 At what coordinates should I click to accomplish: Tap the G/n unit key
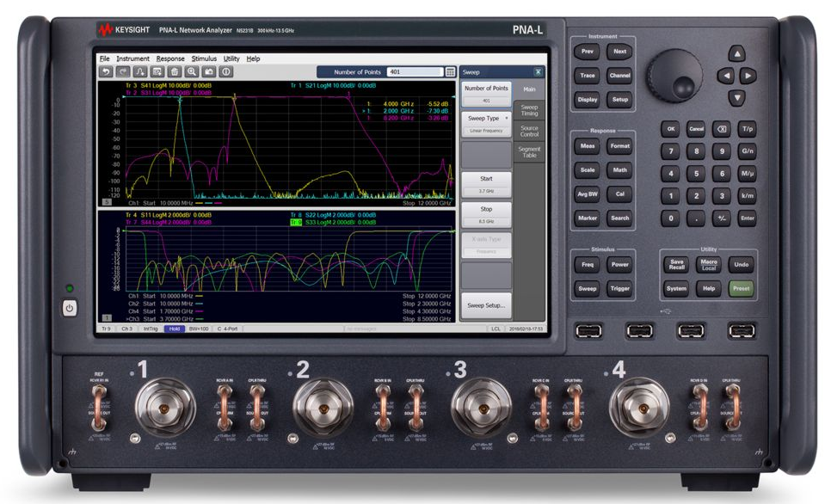coord(748,151)
